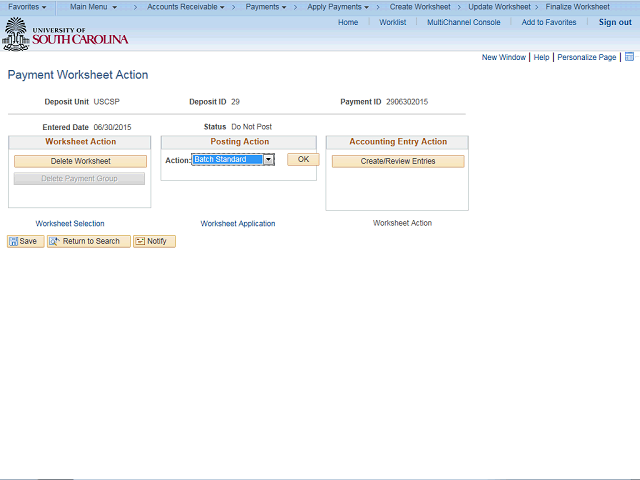
Task: Click the Notify button
Action: tap(154, 241)
